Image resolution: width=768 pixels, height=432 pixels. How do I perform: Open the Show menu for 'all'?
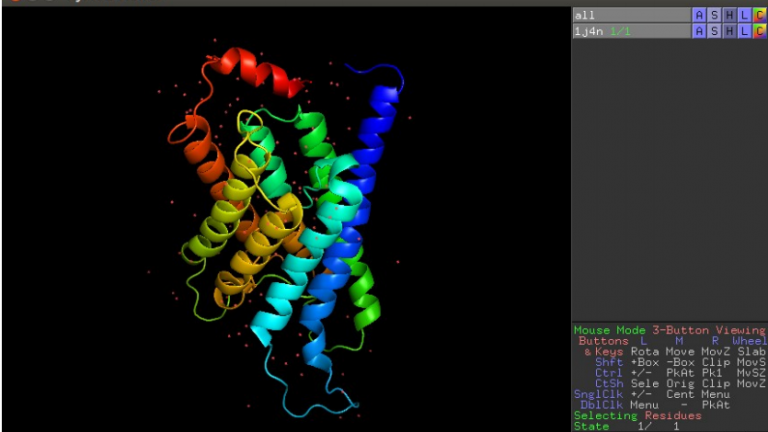pyautogui.click(x=714, y=15)
